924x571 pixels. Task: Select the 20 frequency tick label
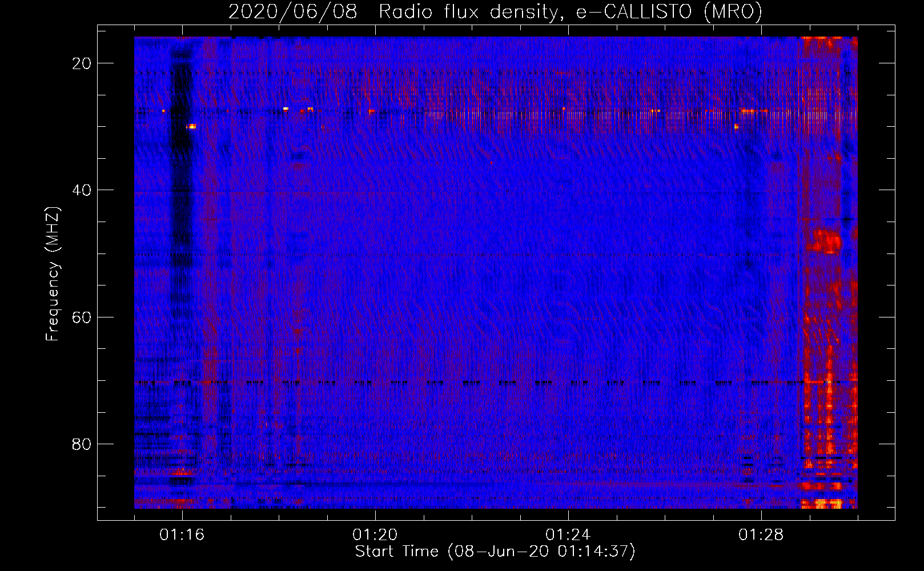click(x=82, y=63)
